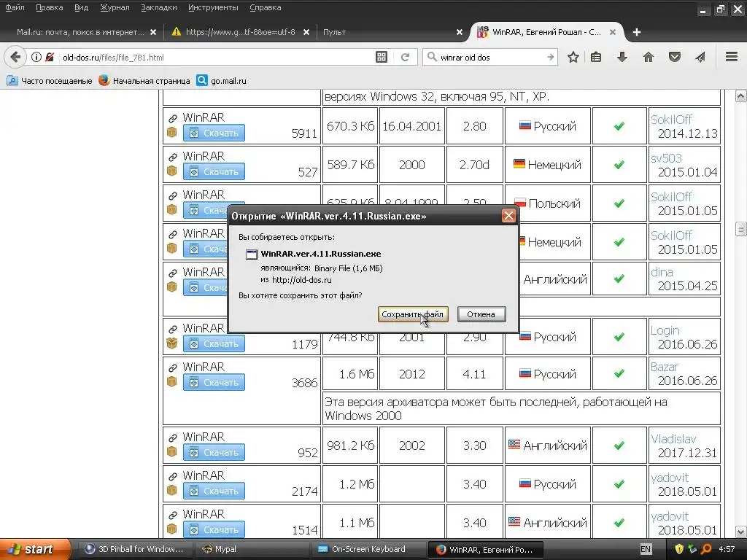Viewport: 747px width, 560px height.
Task: Bookmark this page with the star icon
Action: point(573,57)
